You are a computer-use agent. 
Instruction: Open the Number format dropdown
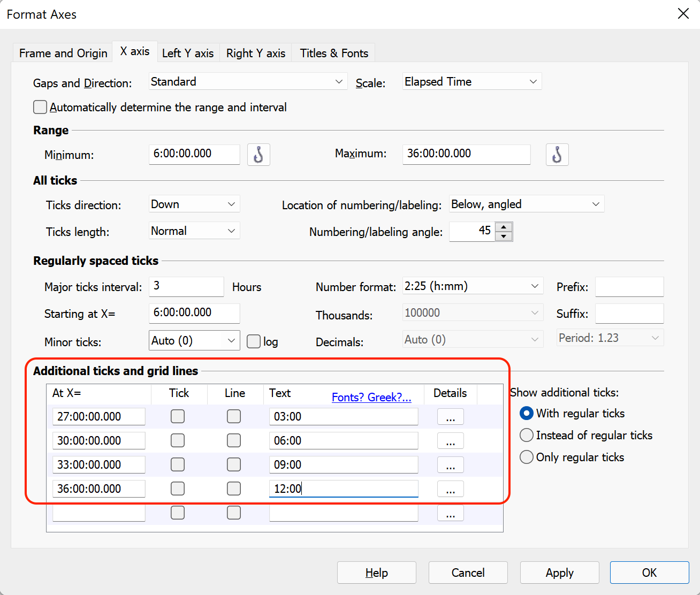pos(473,286)
